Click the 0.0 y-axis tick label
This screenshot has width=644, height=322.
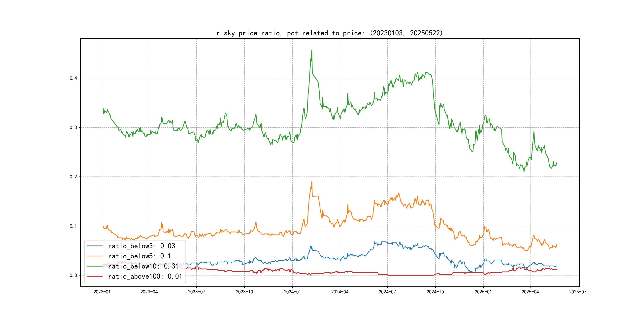[73, 275]
